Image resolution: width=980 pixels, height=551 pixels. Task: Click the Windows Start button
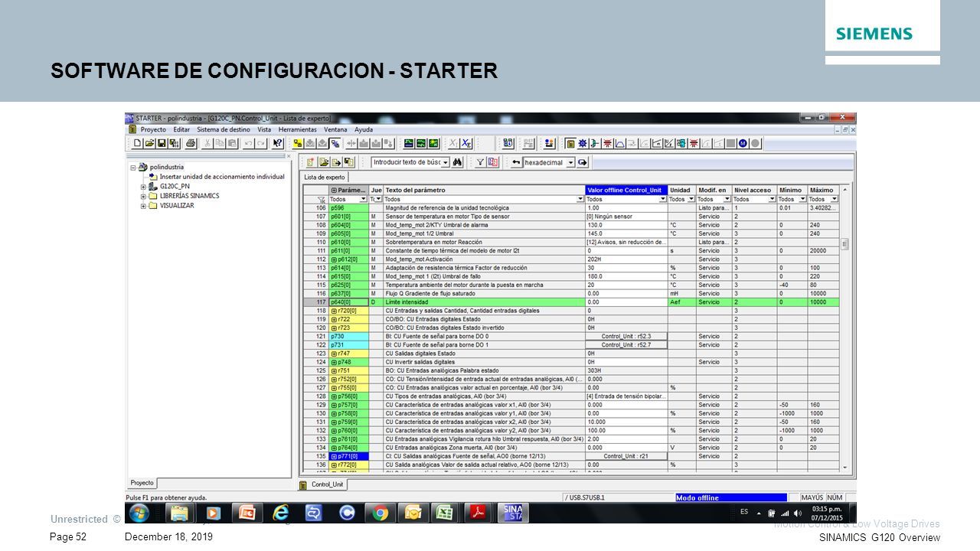coord(140,513)
